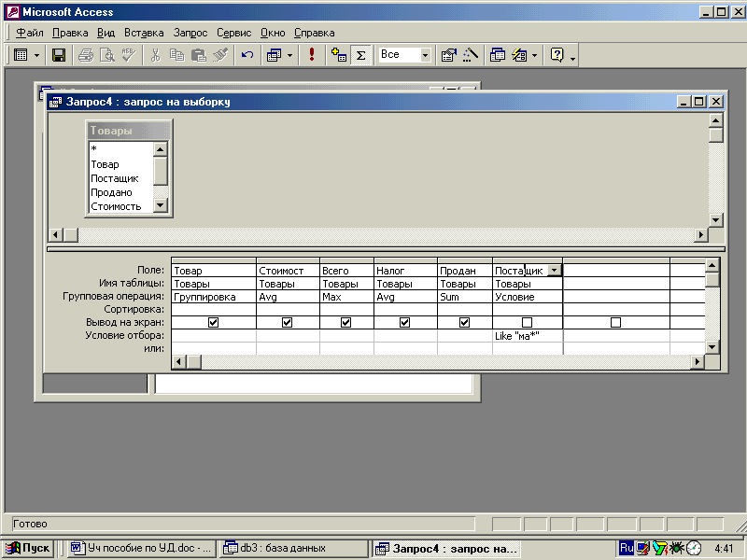The height and width of the screenshot is (560, 747).
Task: Open the Top Values 'Все' combo box
Action: (405, 55)
